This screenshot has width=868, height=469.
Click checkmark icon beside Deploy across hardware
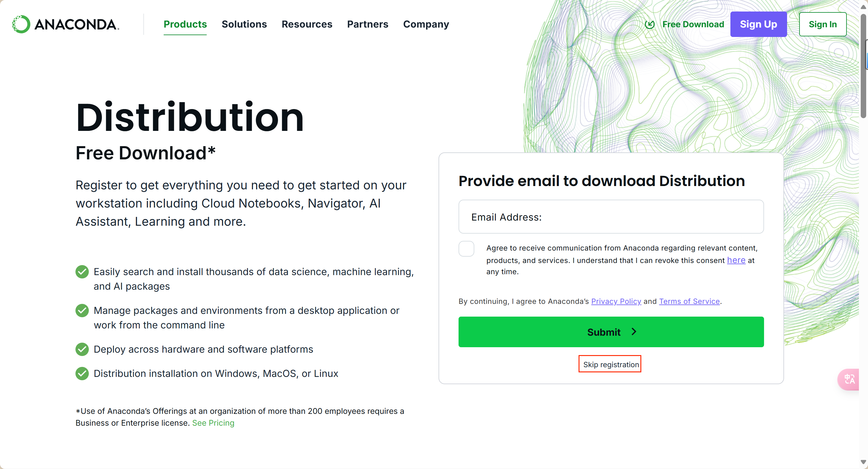click(82, 349)
